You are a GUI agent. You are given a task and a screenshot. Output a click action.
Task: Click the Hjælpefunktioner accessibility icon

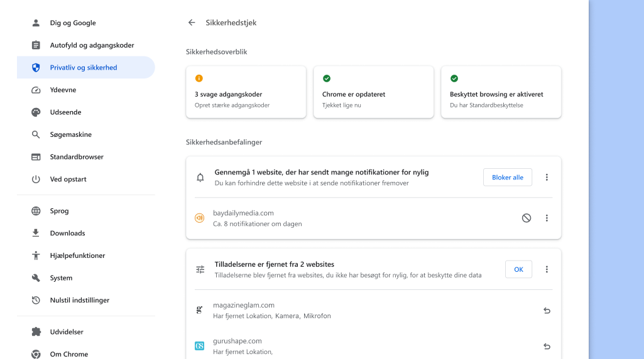pyautogui.click(x=36, y=255)
